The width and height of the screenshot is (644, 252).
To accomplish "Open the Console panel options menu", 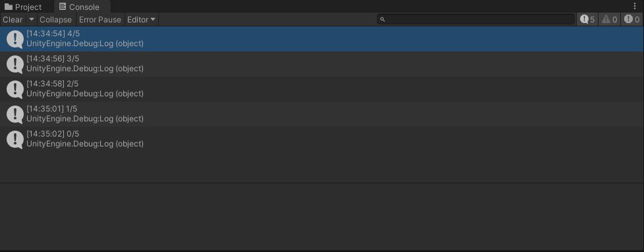I will (635, 6).
